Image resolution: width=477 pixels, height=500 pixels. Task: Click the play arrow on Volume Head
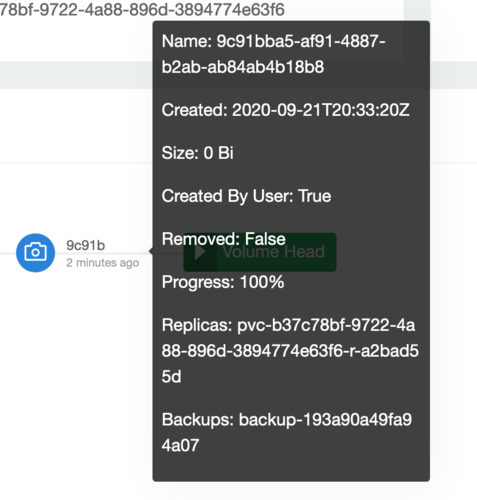coord(200,252)
